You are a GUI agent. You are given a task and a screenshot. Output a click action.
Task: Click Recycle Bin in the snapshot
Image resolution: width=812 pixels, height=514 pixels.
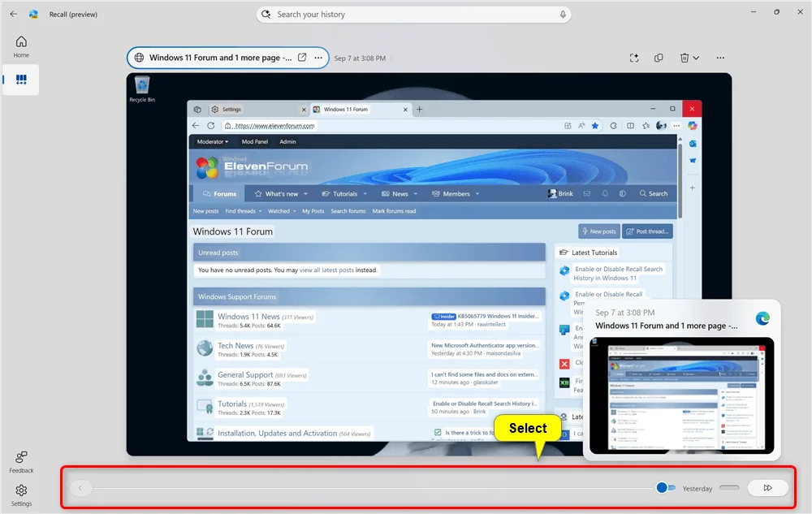point(142,89)
